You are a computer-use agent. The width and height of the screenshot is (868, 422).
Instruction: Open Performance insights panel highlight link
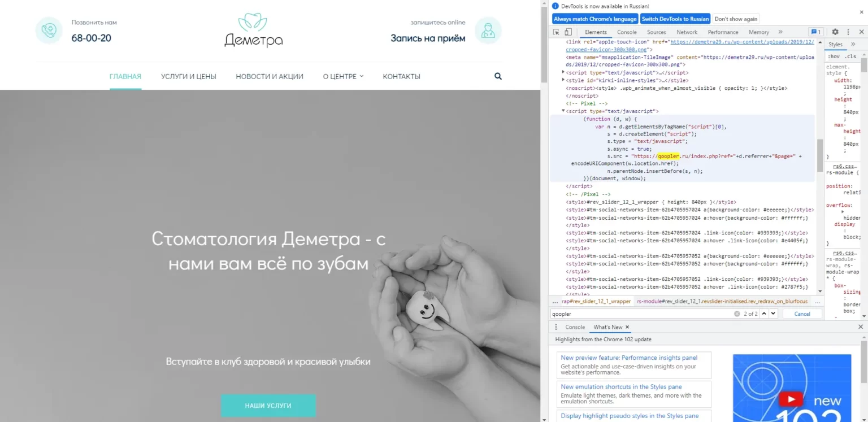click(628, 358)
